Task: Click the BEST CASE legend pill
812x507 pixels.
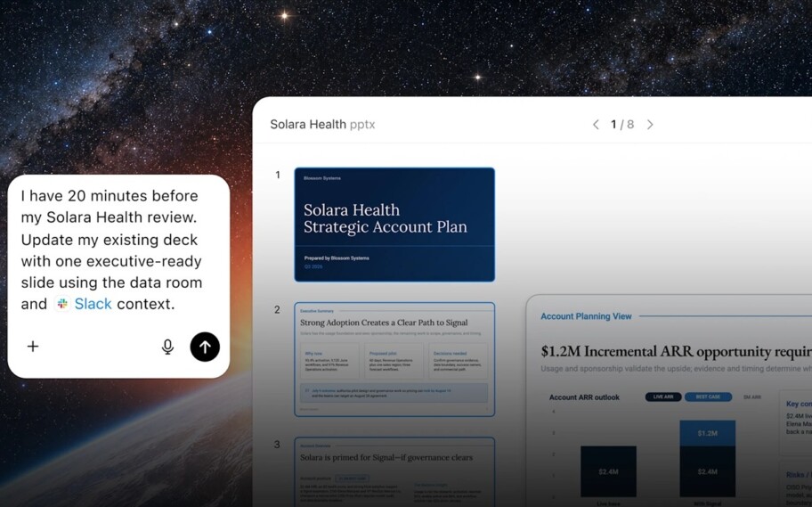Action: (x=708, y=397)
